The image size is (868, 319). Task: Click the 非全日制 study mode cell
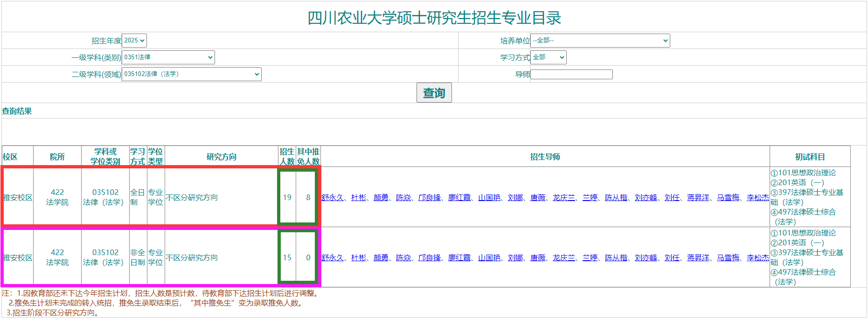pos(138,257)
